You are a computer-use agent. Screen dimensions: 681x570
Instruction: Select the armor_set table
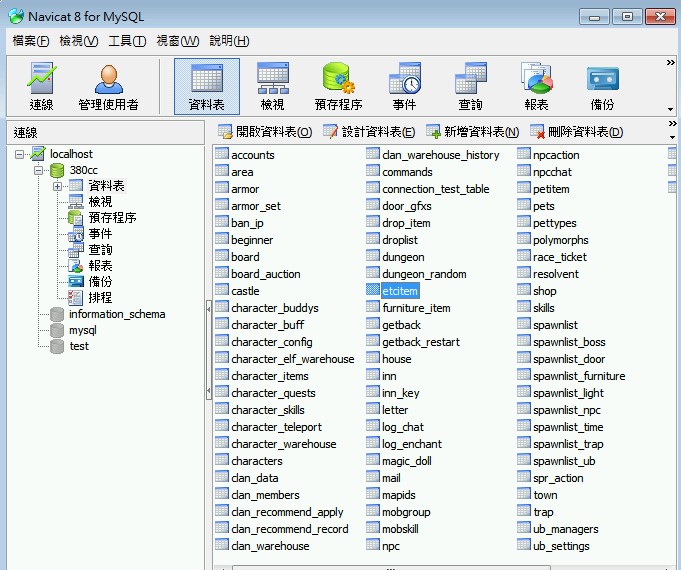tap(256, 206)
